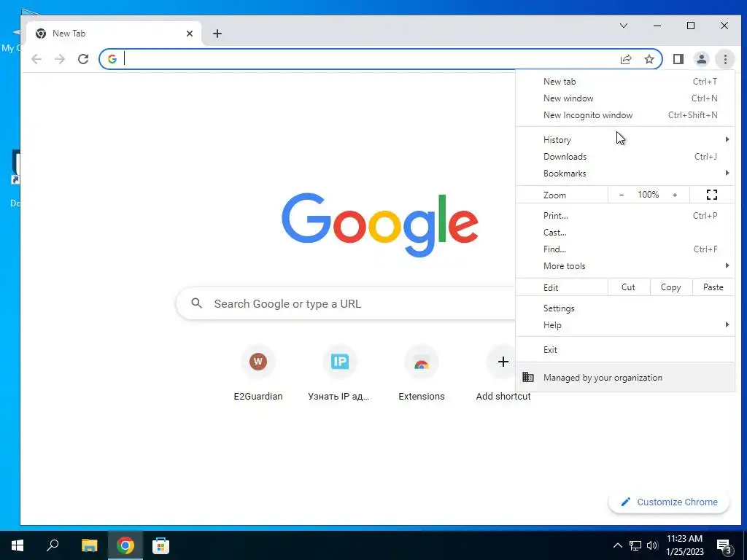Decrease zoom with the minus button
The width and height of the screenshot is (747, 560).
click(x=622, y=195)
